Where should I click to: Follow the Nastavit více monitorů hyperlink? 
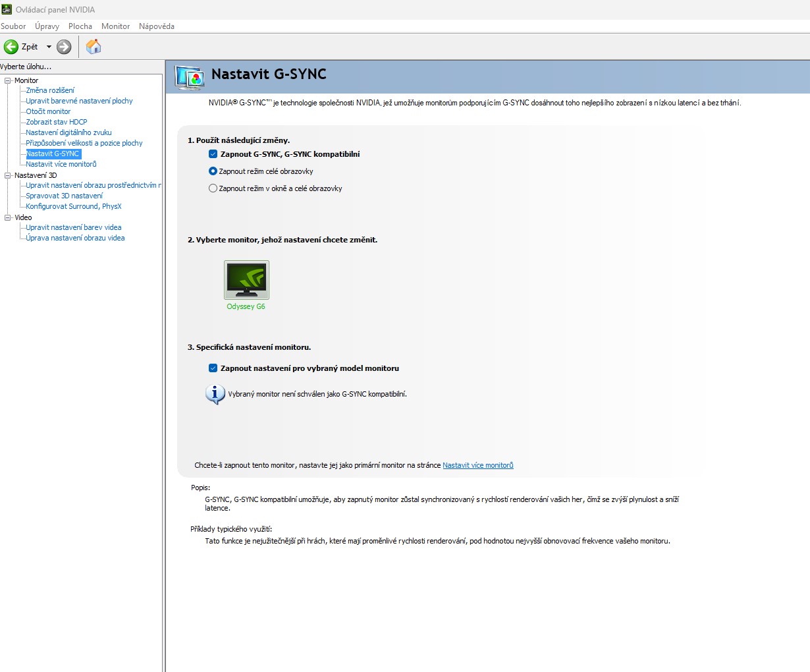click(x=478, y=465)
